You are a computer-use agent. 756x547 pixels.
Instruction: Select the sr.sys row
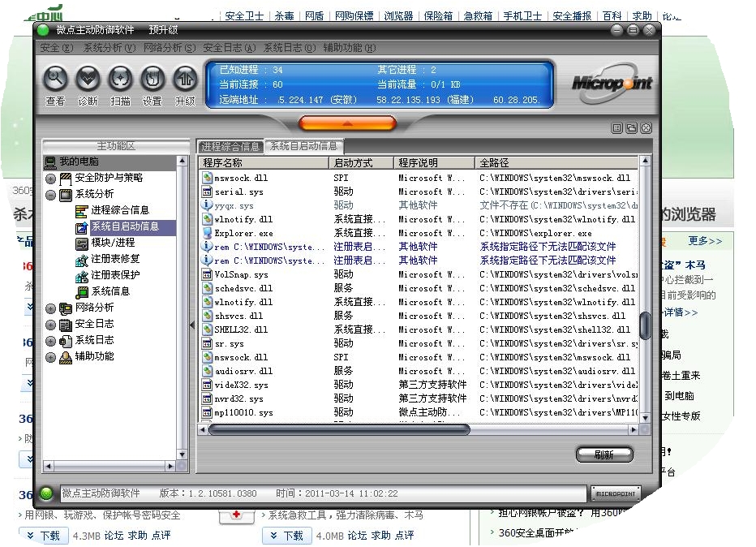419,343
